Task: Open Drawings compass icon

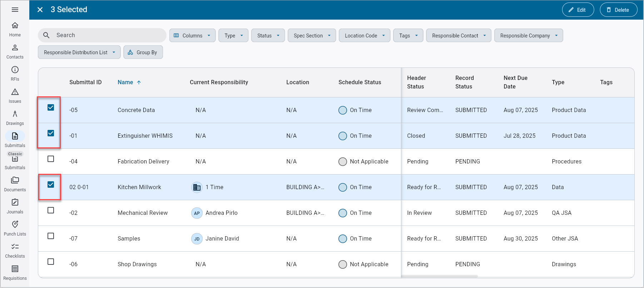Action: [x=15, y=114]
